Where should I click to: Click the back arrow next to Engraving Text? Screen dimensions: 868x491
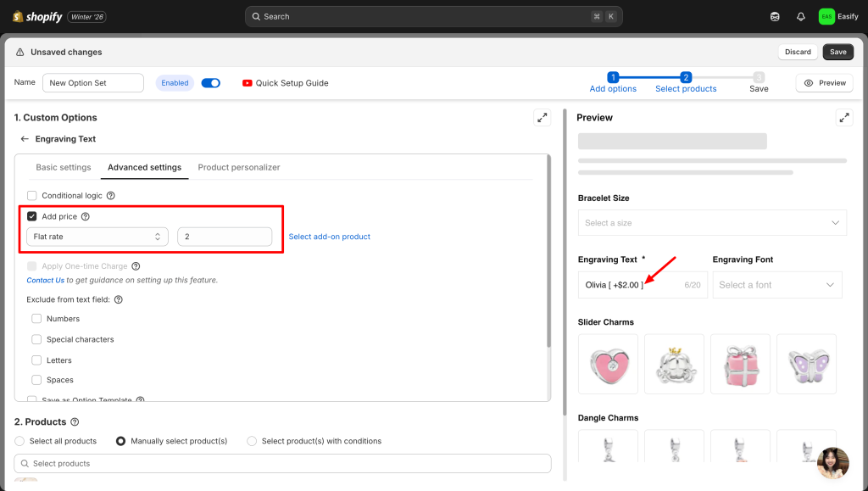coord(25,139)
